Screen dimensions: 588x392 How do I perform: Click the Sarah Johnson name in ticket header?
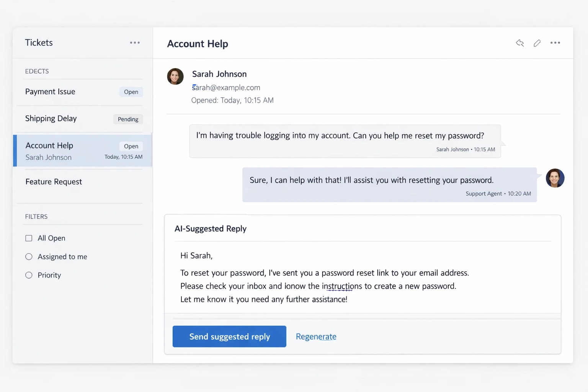(219, 74)
